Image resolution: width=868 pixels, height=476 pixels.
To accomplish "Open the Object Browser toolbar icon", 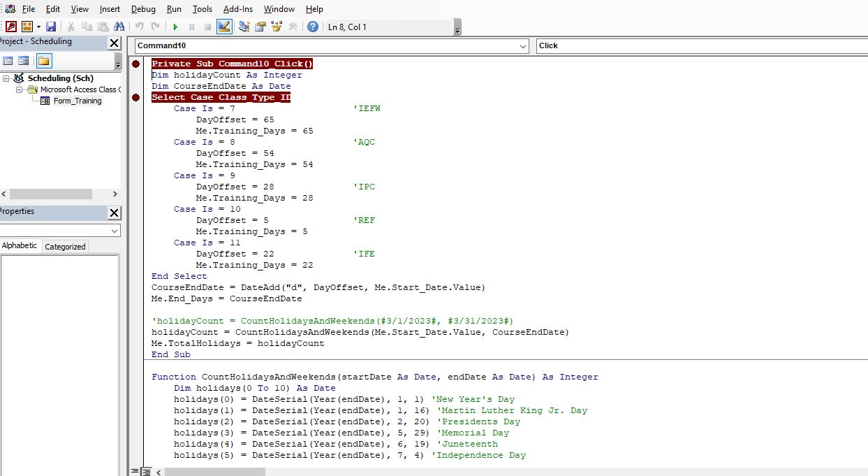I will [x=277, y=27].
